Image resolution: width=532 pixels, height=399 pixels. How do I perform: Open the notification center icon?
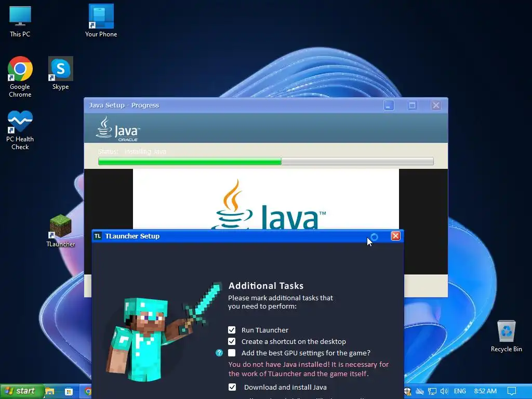(x=512, y=391)
